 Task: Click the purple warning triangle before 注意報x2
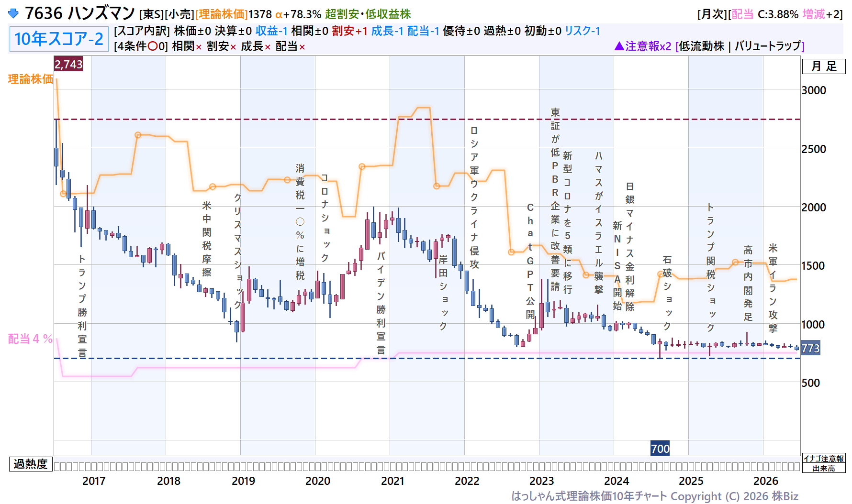pyautogui.click(x=619, y=46)
